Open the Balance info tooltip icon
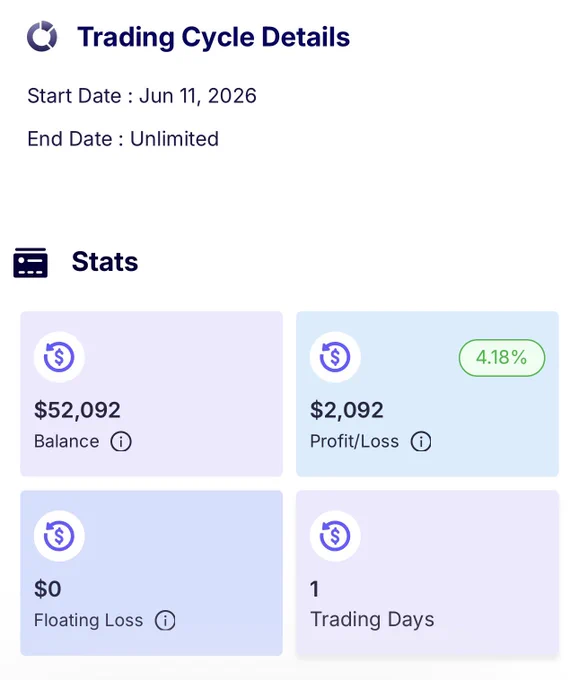 121,442
